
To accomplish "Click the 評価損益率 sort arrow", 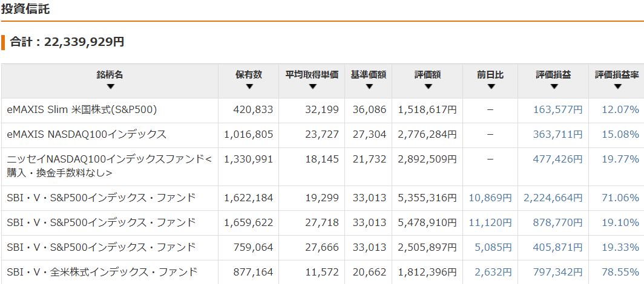I will [617, 86].
